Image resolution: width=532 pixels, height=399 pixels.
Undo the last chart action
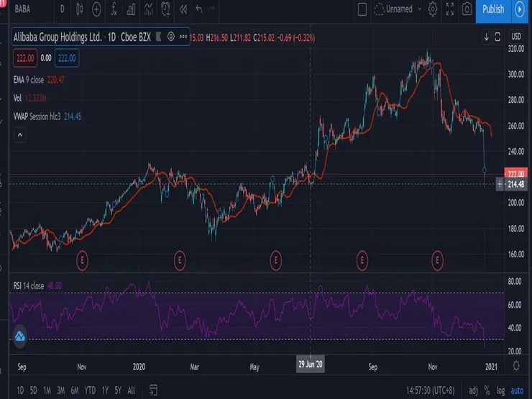point(199,9)
